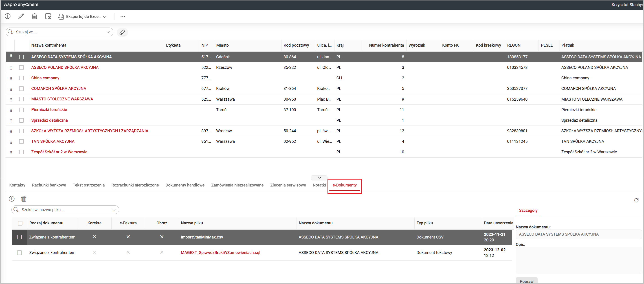The image size is (644, 284).
Task: Open the Szukaj w contractor search dropdown
Action: click(x=108, y=32)
